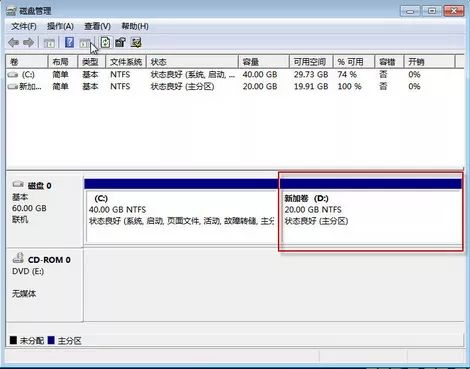
Task: Sort by the 容错 column header
Action: click(389, 62)
